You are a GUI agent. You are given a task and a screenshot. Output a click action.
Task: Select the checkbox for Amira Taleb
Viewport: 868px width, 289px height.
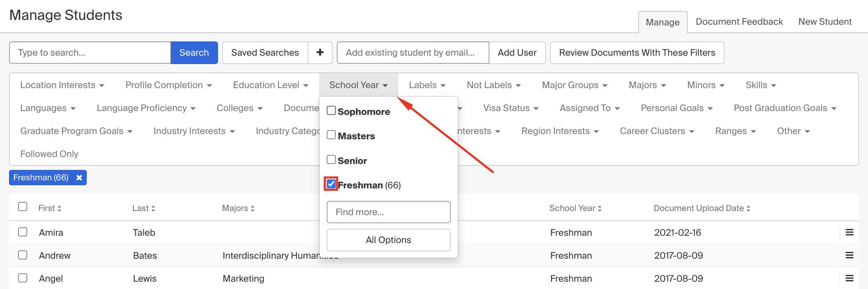(x=23, y=232)
